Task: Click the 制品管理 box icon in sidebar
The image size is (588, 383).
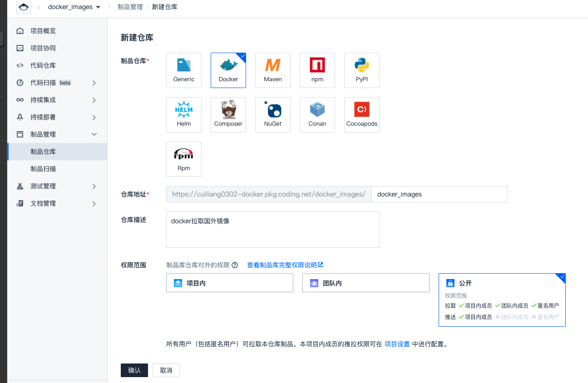Action: pyautogui.click(x=20, y=134)
